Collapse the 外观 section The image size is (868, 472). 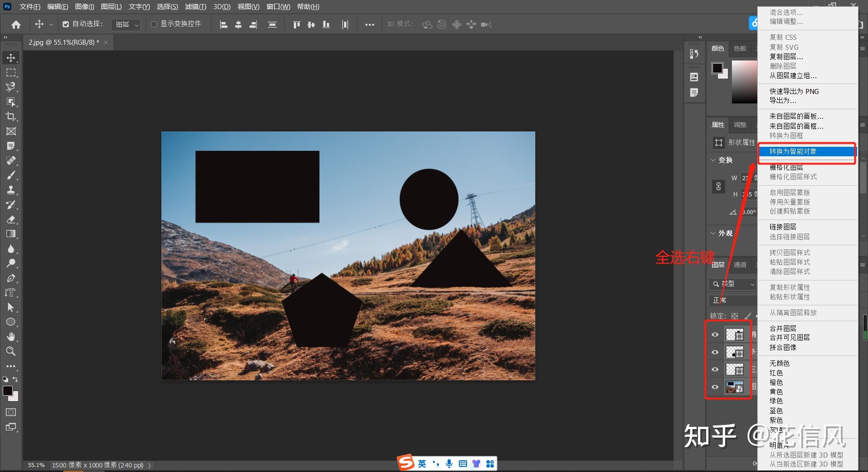point(713,234)
